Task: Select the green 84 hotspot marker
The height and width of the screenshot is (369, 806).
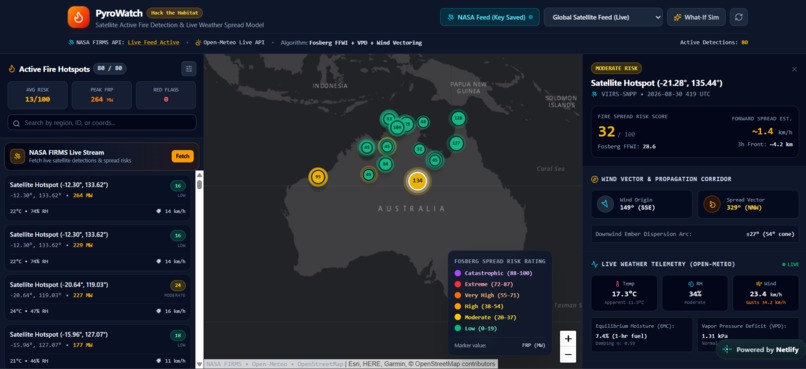Action: pos(385,164)
